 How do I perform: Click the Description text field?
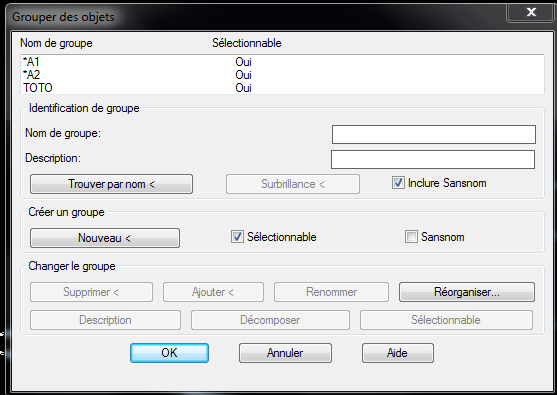coord(433,159)
